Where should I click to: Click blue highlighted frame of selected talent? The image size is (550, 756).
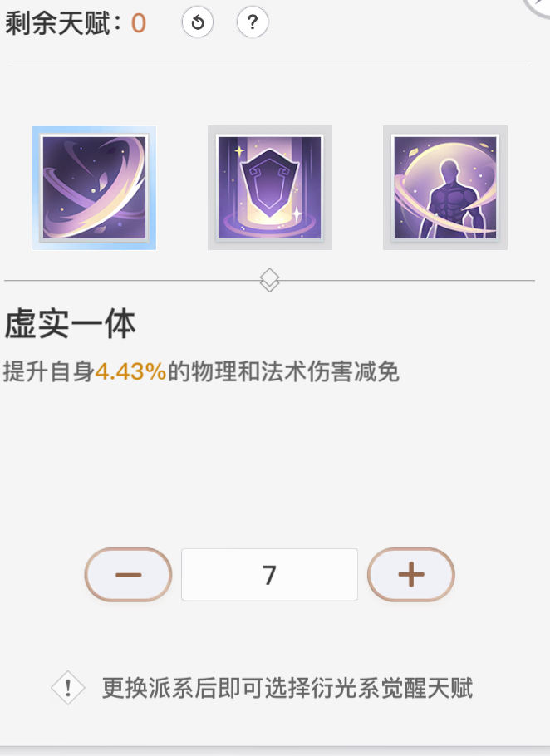[95, 188]
